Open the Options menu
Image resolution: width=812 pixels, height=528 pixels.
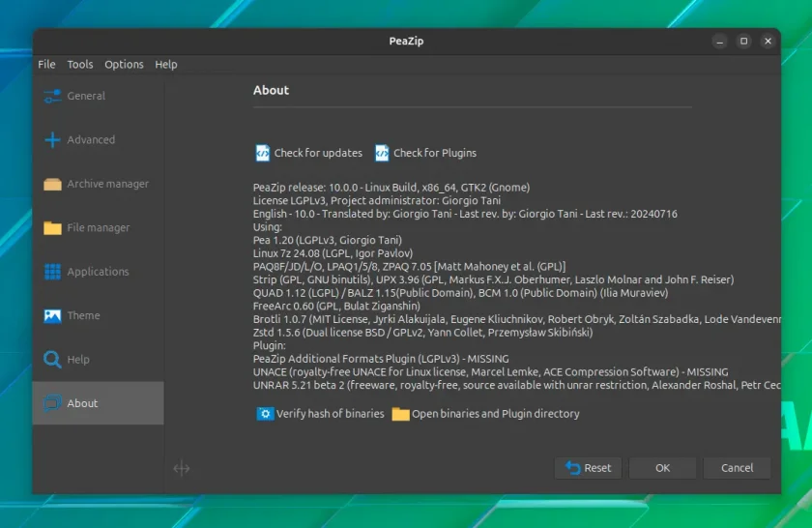coord(124,64)
